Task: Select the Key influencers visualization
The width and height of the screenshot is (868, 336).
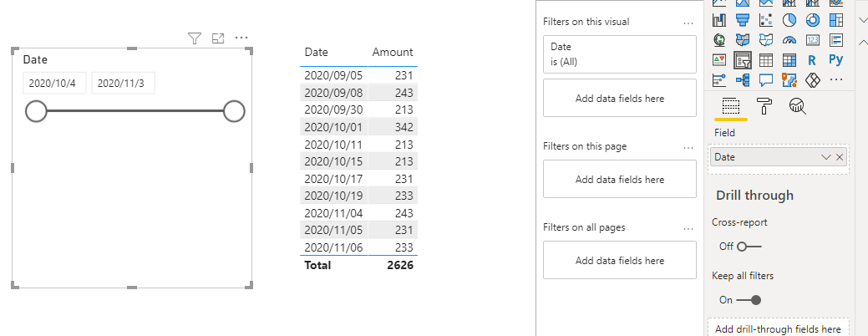Action: (x=719, y=79)
